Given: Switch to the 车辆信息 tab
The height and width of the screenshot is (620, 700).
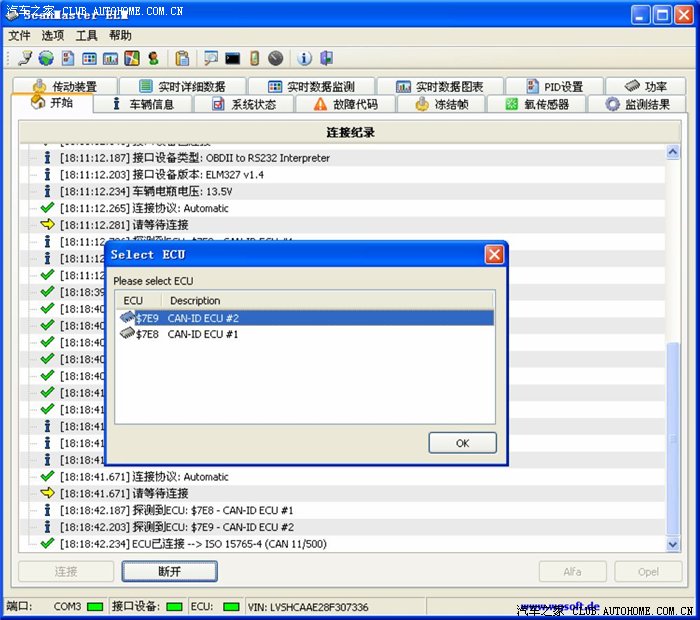Looking at the screenshot, I should click(143, 104).
